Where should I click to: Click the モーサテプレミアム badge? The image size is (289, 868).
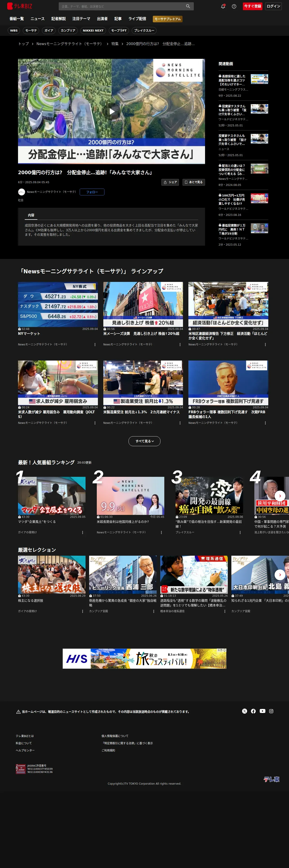pos(167,19)
